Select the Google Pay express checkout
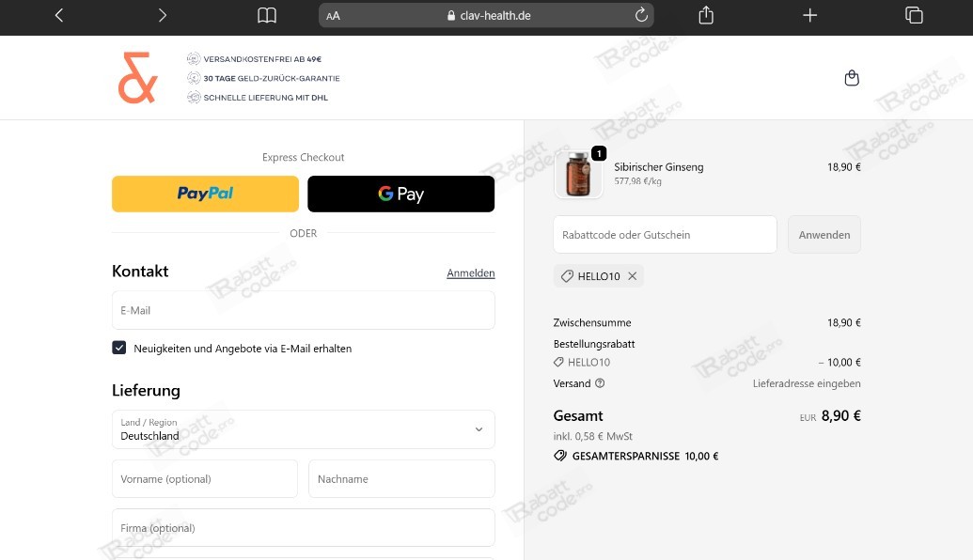973x560 pixels. pos(401,194)
